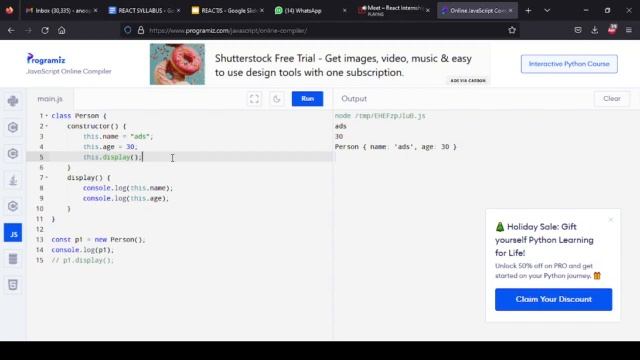Select the JS compiler sidebar icon
Screen dimensions: 640x360
coord(13,233)
